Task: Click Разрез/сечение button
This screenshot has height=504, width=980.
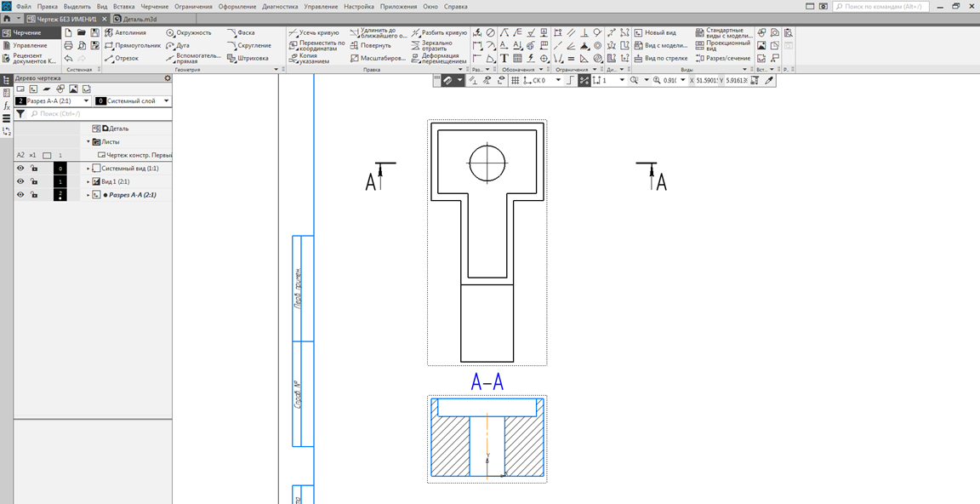Action: (722, 58)
